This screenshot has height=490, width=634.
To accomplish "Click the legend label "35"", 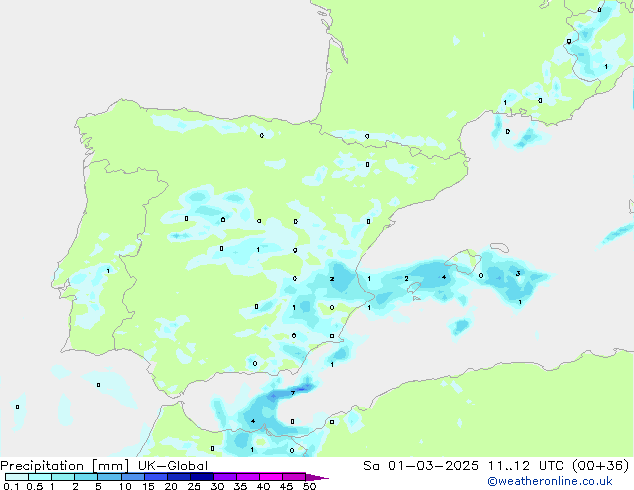I will point(240,486).
